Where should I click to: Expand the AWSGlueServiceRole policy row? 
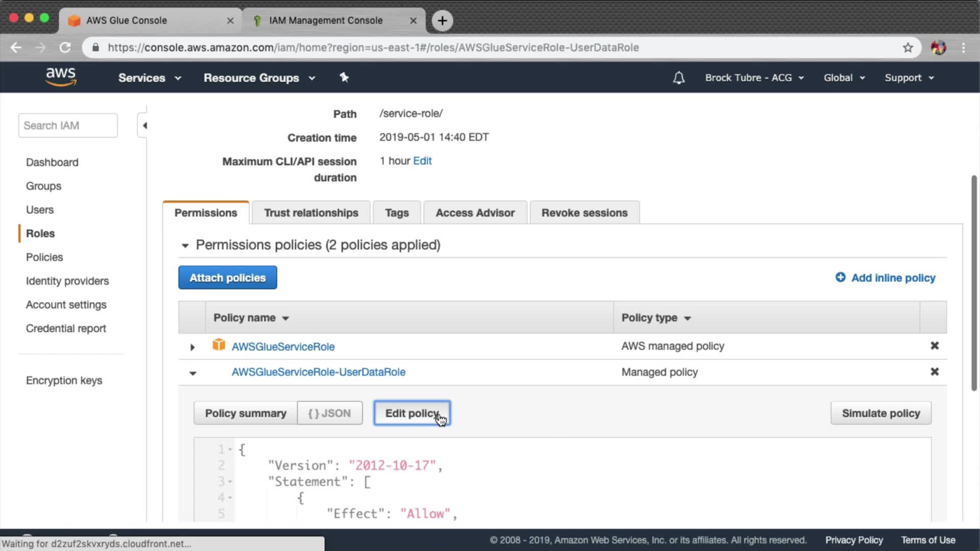192,347
